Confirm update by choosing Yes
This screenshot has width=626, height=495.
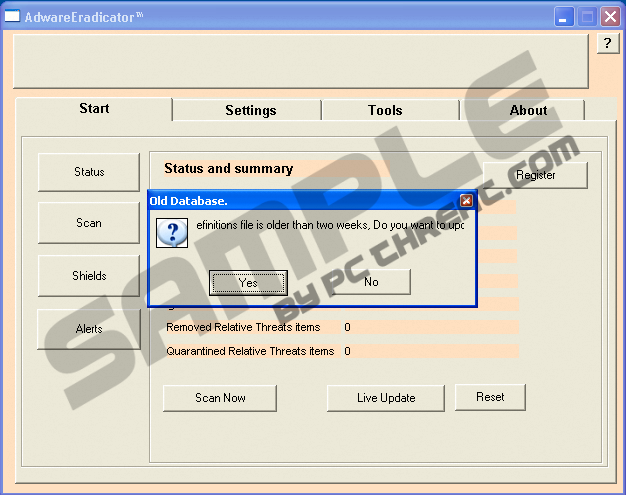pyautogui.click(x=248, y=283)
